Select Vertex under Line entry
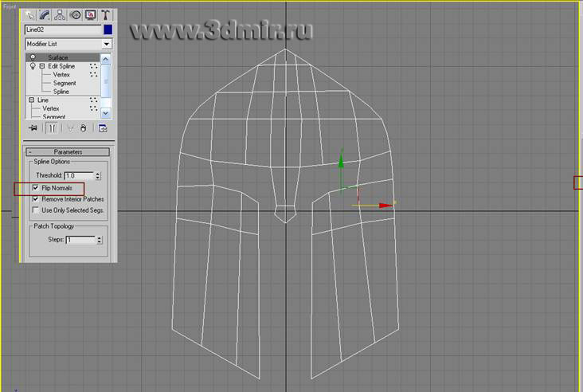This screenshot has width=583, height=392. (51, 108)
